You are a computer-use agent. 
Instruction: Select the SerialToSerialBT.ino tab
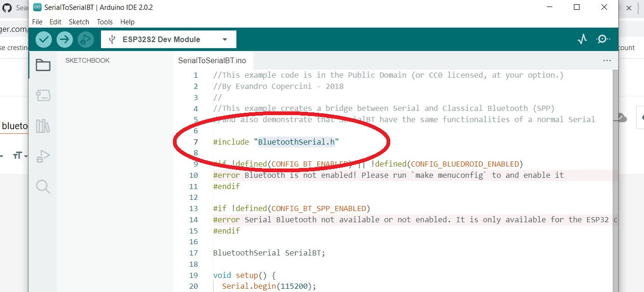212,60
